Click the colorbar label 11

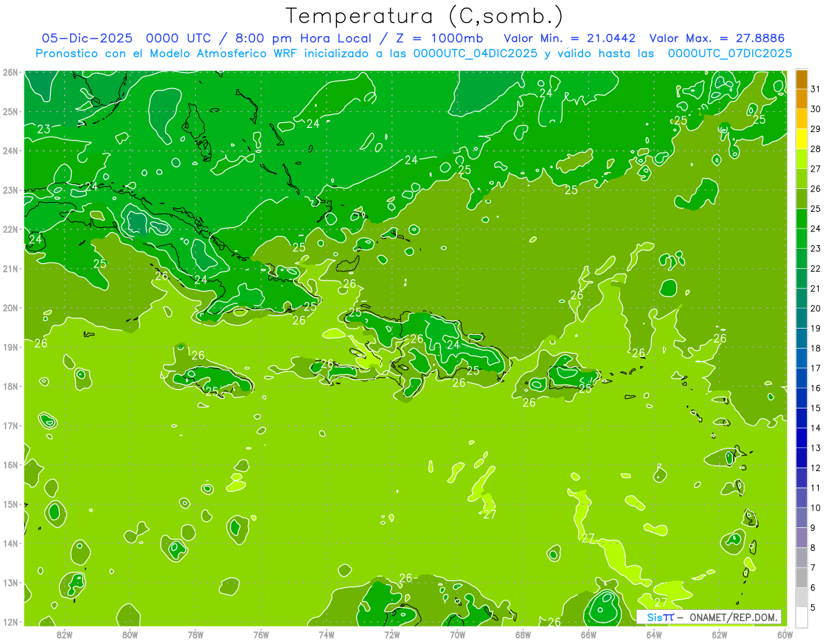point(815,488)
